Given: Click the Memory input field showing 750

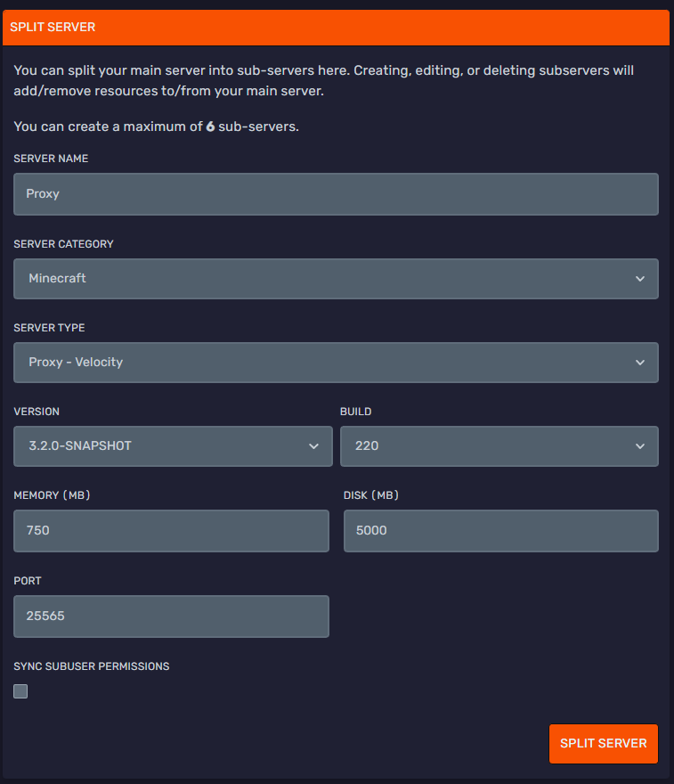Looking at the screenshot, I should (x=171, y=531).
